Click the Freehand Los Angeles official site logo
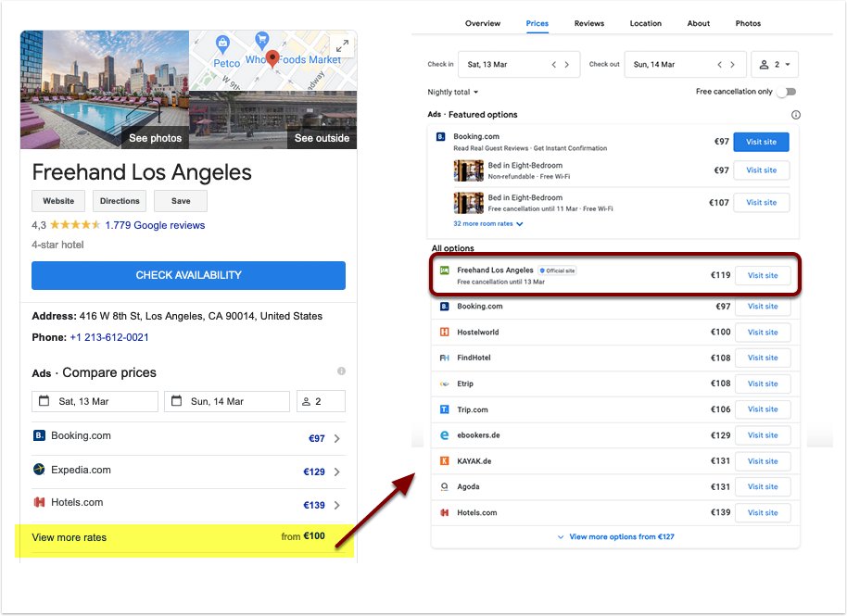The image size is (847, 616). point(444,270)
